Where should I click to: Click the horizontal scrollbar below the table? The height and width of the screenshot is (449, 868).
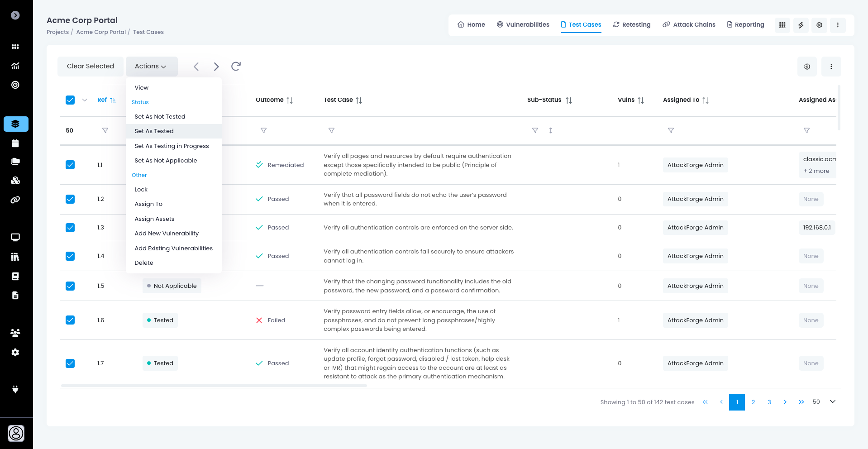coord(214,386)
